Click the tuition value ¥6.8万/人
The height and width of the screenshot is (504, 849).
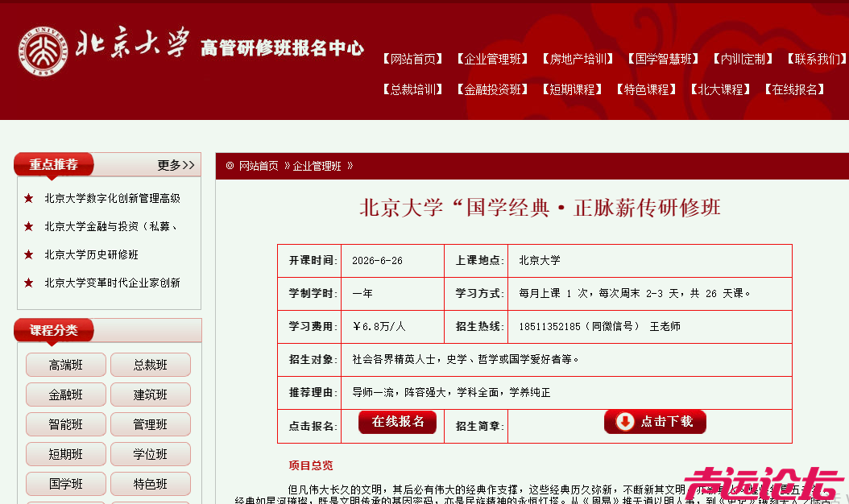coord(379,326)
